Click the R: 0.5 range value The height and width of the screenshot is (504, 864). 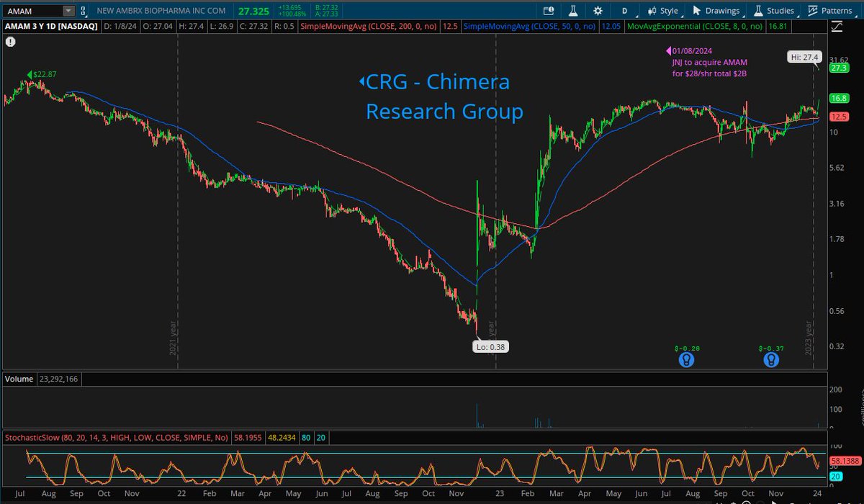click(x=284, y=27)
